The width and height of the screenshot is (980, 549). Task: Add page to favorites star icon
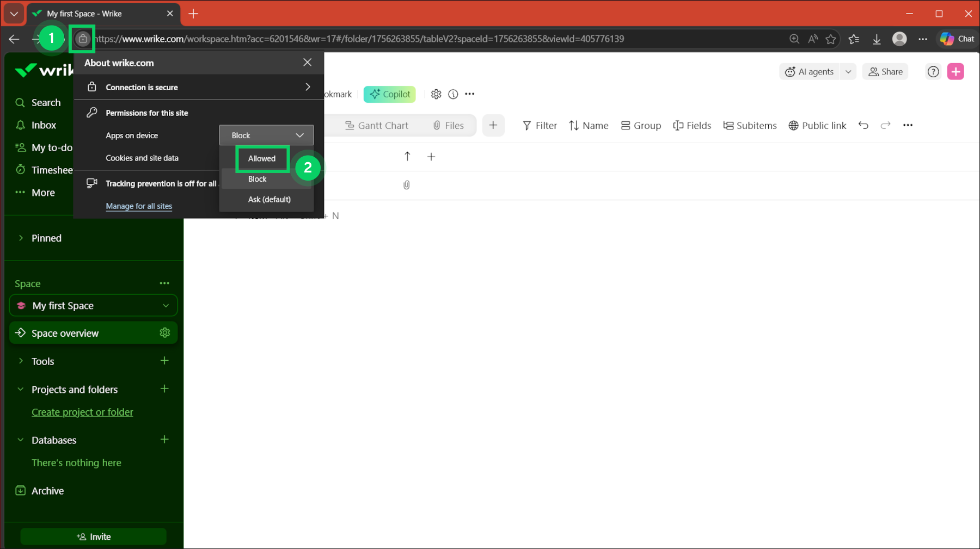pyautogui.click(x=831, y=39)
